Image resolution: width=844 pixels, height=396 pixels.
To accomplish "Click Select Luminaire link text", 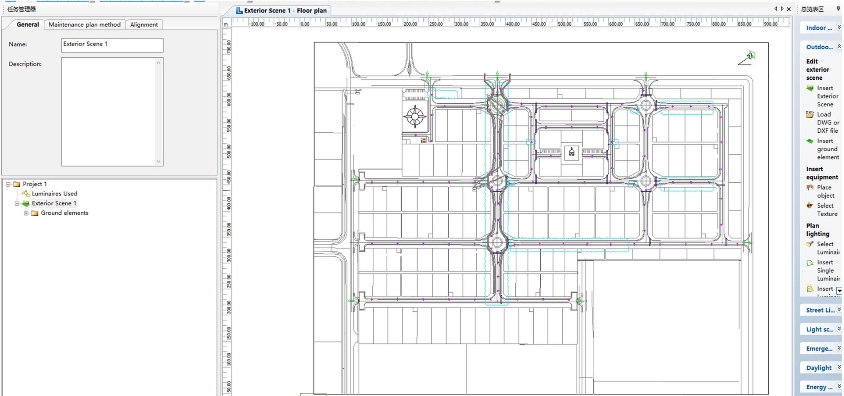I will click(828, 248).
